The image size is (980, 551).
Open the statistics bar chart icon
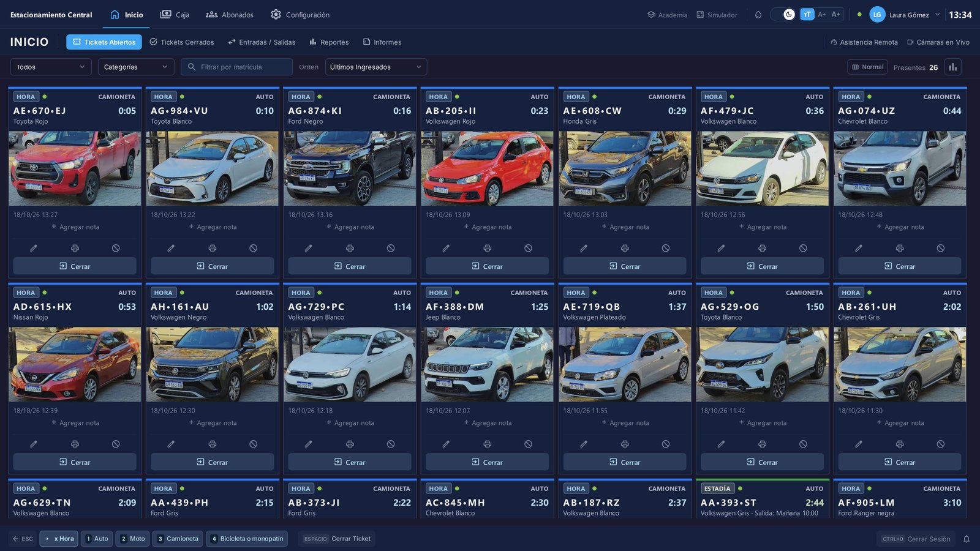pyautogui.click(x=952, y=67)
